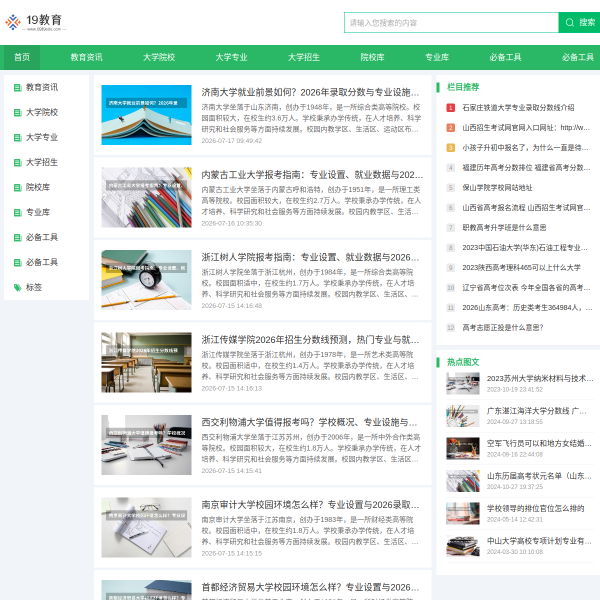Screen dimensions: 600x600
Task: Open 山西招生考试网官网入口网址 link
Action: pos(526,127)
